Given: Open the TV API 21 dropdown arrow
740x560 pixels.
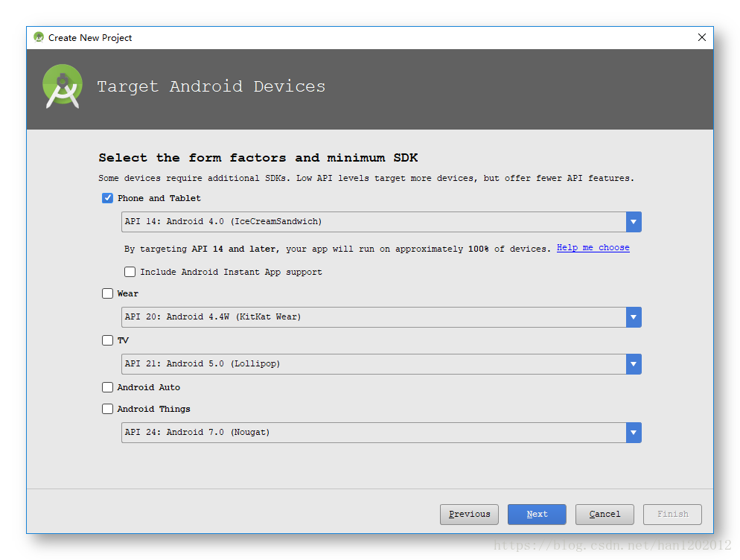Looking at the screenshot, I should point(634,363).
